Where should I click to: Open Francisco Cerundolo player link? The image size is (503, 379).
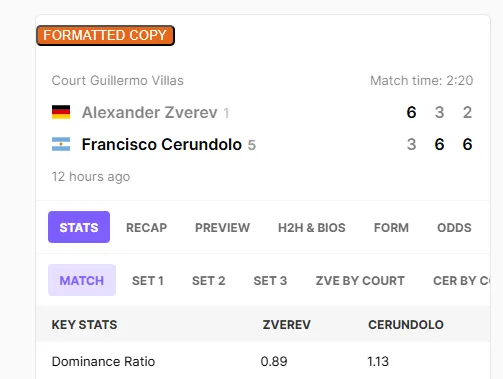pyautogui.click(x=162, y=144)
